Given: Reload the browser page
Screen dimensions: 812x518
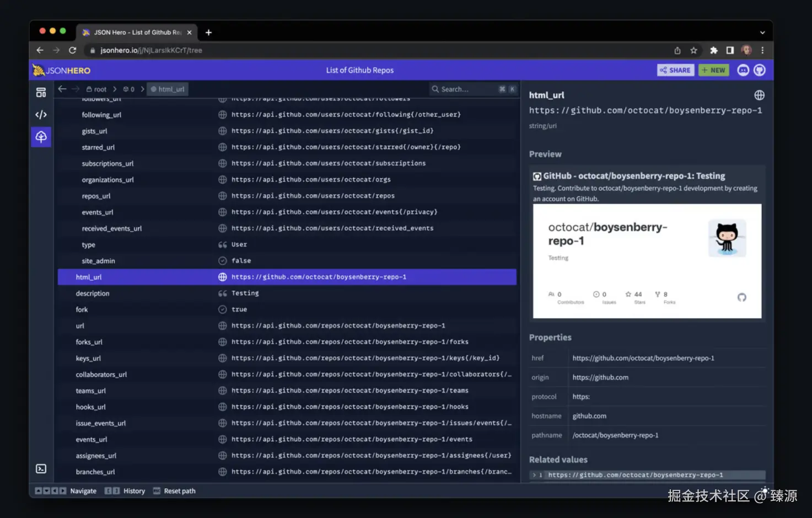Looking at the screenshot, I should point(72,50).
